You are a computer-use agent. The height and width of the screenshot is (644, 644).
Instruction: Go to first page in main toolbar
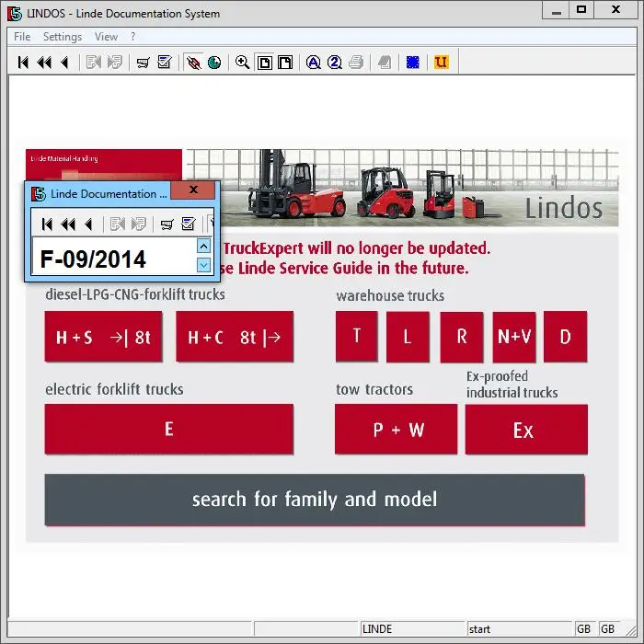click(x=23, y=63)
